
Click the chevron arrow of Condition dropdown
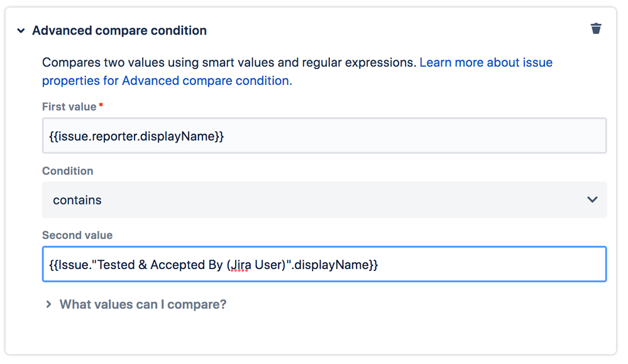click(x=592, y=199)
